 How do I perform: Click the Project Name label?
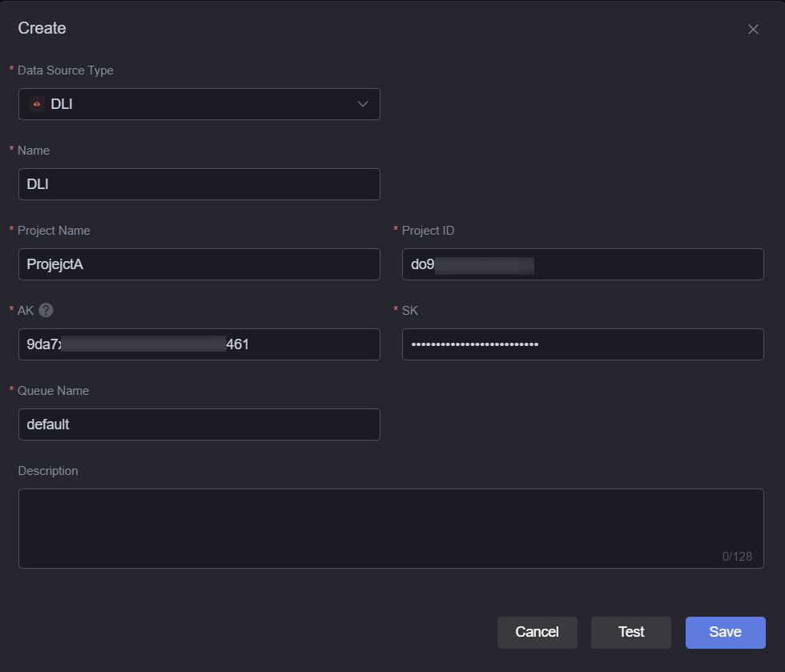pos(54,231)
